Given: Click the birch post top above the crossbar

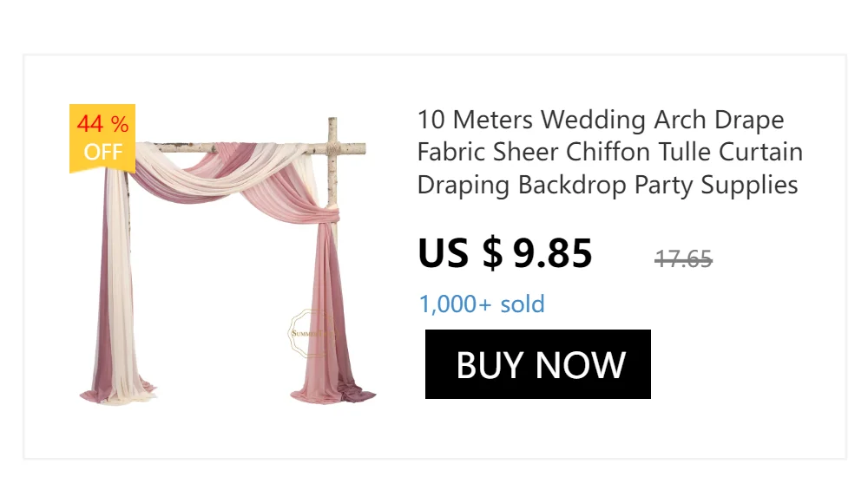Looking at the screenshot, I should [332, 129].
